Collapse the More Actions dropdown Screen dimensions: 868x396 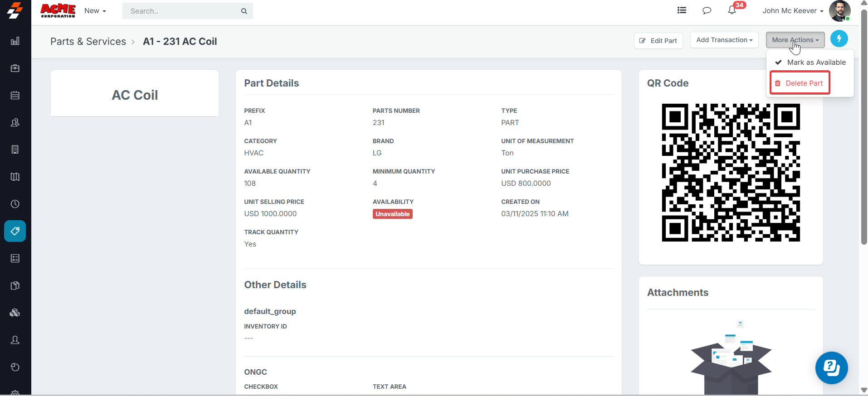tap(795, 40)
